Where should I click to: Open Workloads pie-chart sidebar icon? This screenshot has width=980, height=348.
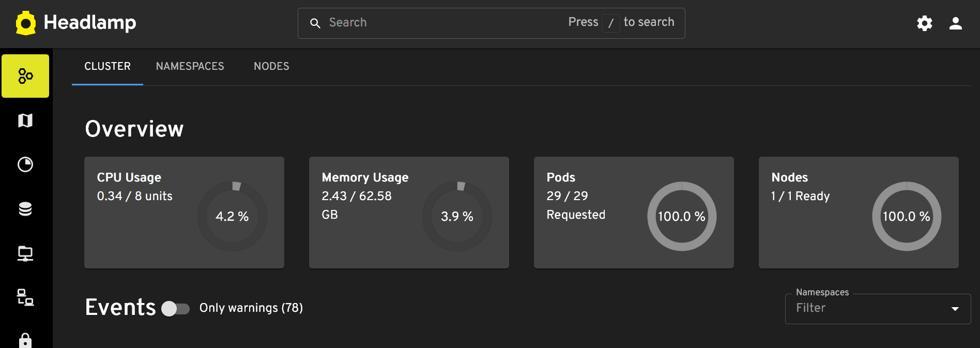(25, 164)
